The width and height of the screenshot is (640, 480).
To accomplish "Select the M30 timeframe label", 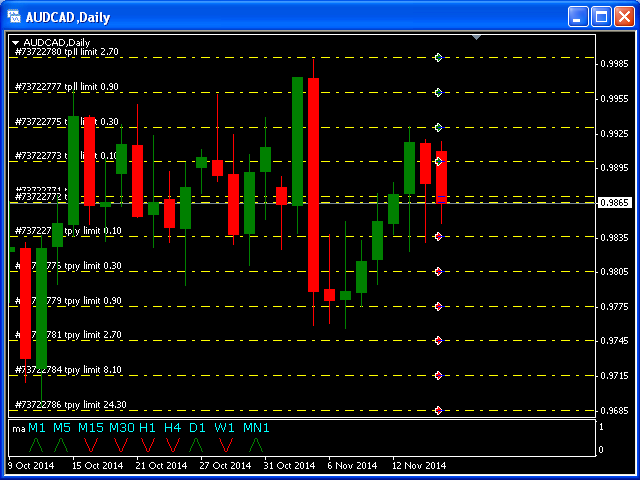I will pos(121,428).
